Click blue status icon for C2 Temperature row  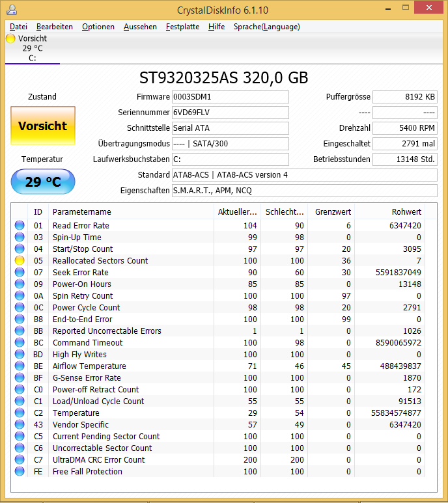click(x=20, y=413)
